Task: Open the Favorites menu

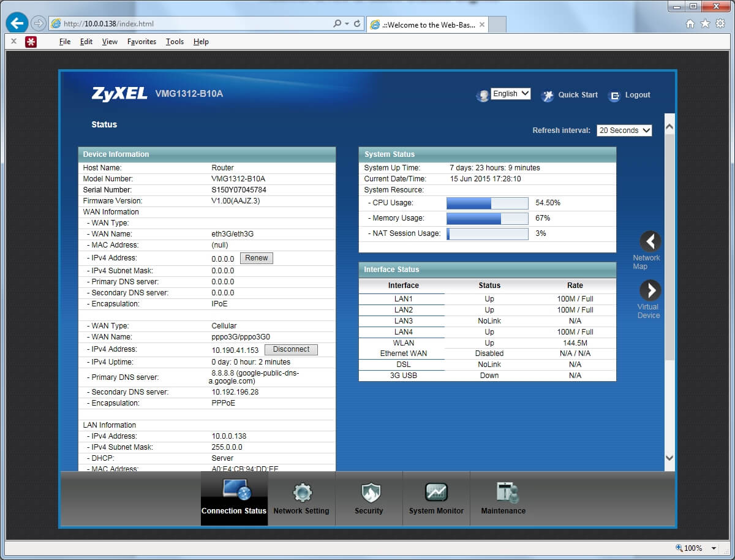Action: (141, 42)
